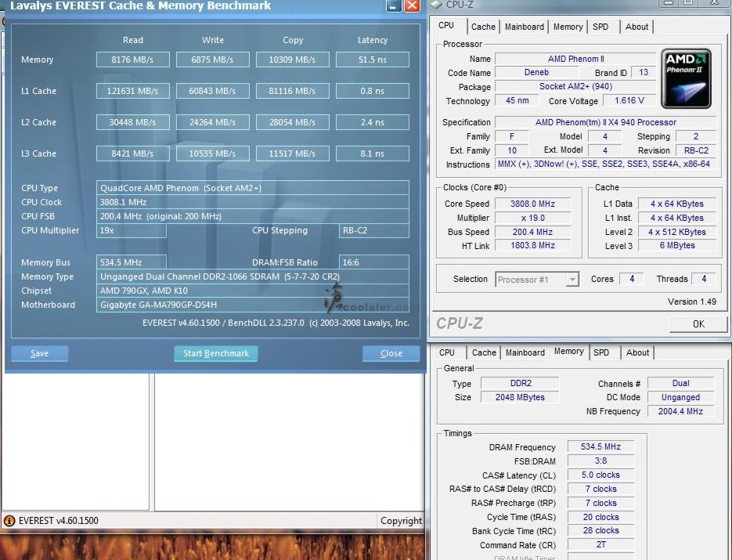
Task: Click the CAS# Latency value 5.0 clocks
Action: coord(600,475)
